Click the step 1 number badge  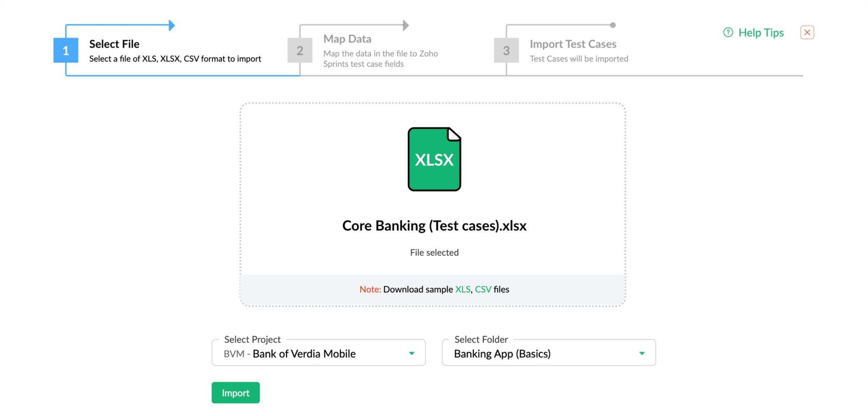[x=66, y=50]
